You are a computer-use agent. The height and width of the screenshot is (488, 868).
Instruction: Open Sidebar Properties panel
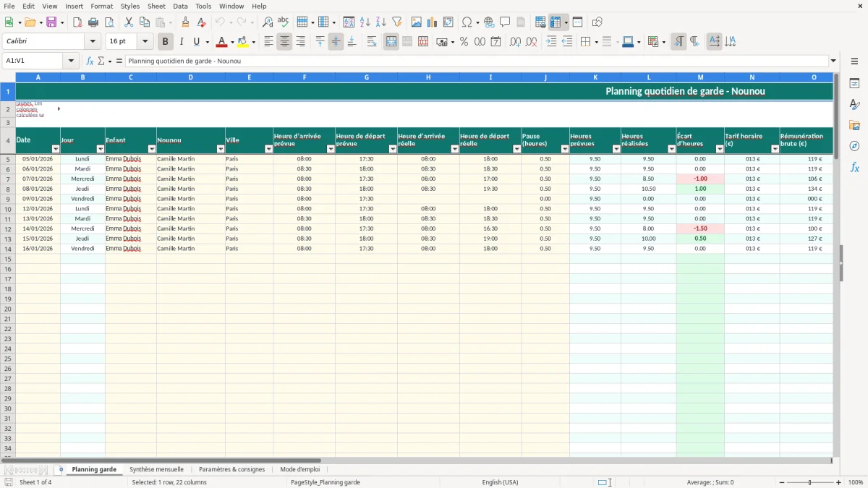tap(854, 84)
